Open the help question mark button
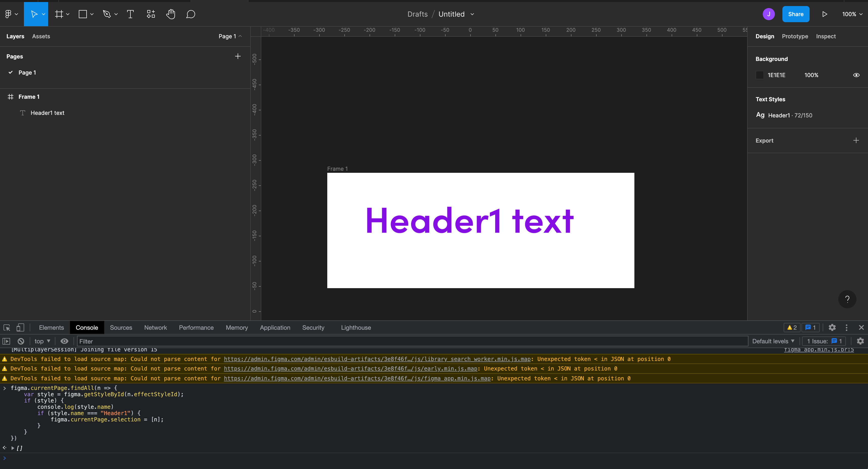 pyautogui.click(x=847, y=299)
